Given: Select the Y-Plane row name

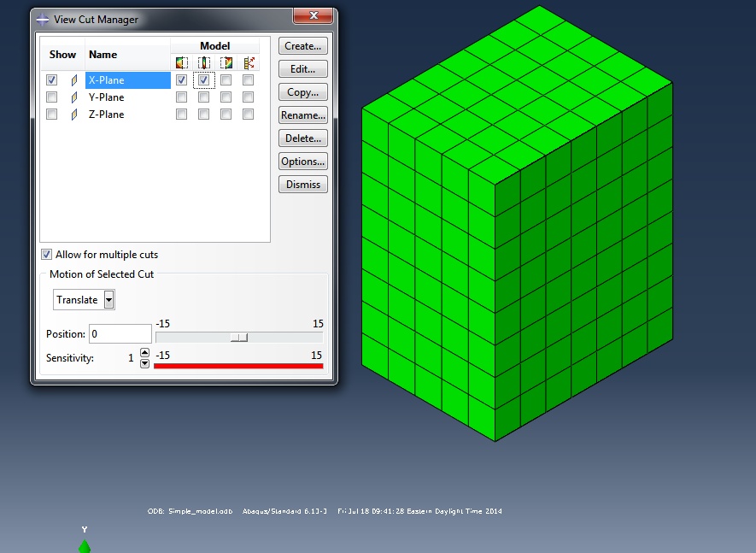Looking at the screenshot, I should pyautogui.click(x=106, y=97).
